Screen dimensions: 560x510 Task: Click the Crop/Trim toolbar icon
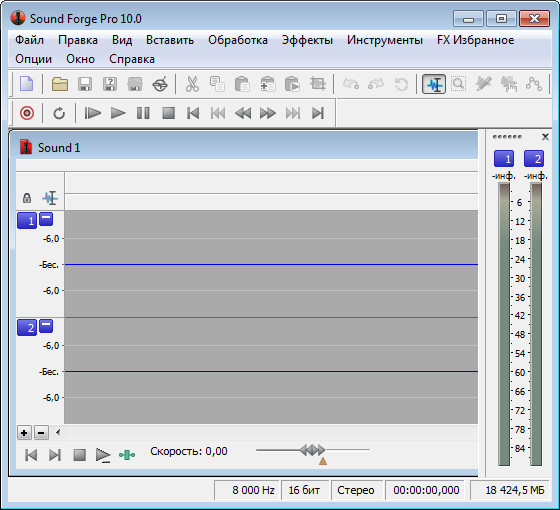[317, 84]
